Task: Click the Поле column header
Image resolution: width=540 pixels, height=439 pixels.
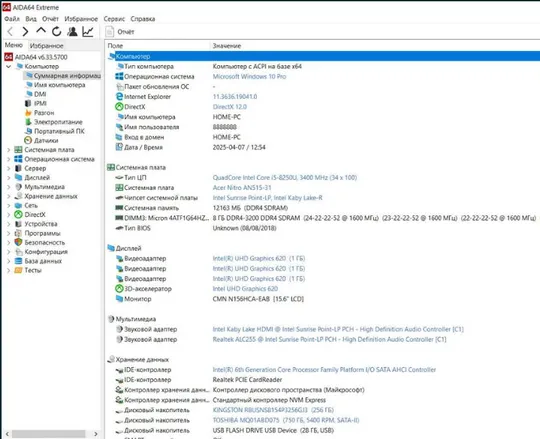Action: (x=157, y=45)
